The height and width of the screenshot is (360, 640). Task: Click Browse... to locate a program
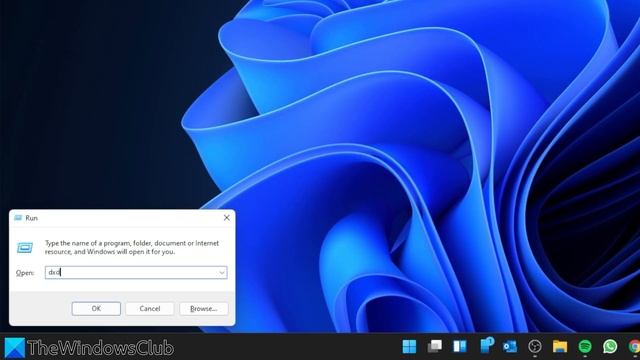pos(204,309)
